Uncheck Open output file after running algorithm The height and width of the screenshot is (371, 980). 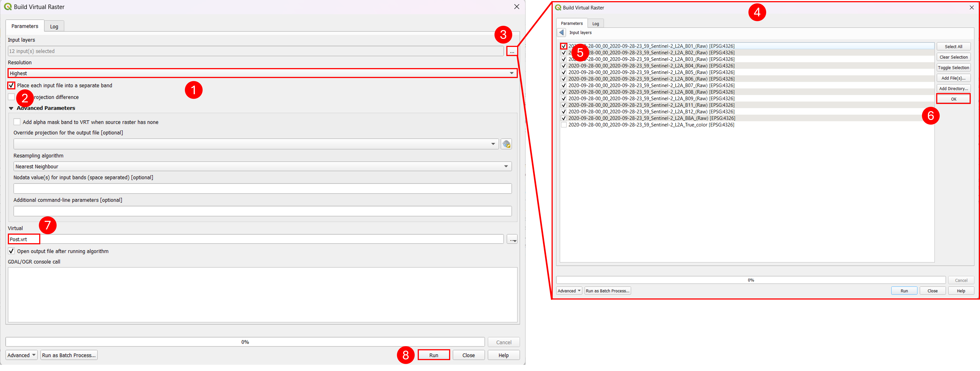(x=11, y=251)
